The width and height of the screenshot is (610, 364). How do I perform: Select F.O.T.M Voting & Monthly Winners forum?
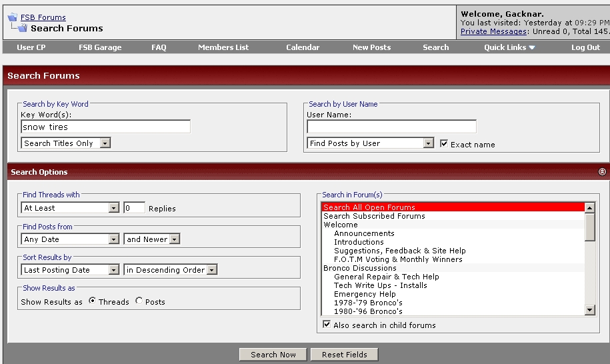point(453,259)
